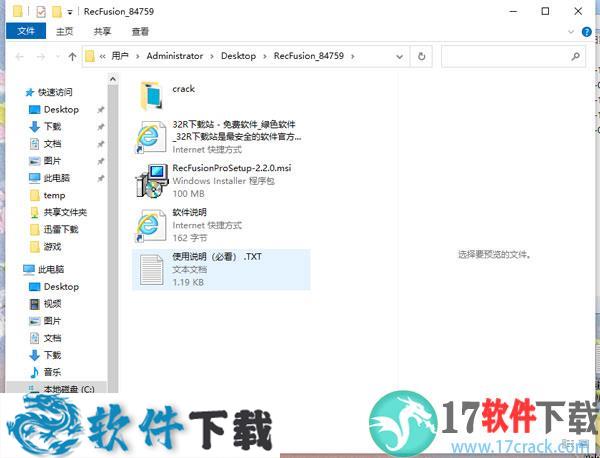Viewport: 600px width, 458px height.
Task: Select the 32R下載站 Internet shortcut icon
Action: click(x=151, y=137)
